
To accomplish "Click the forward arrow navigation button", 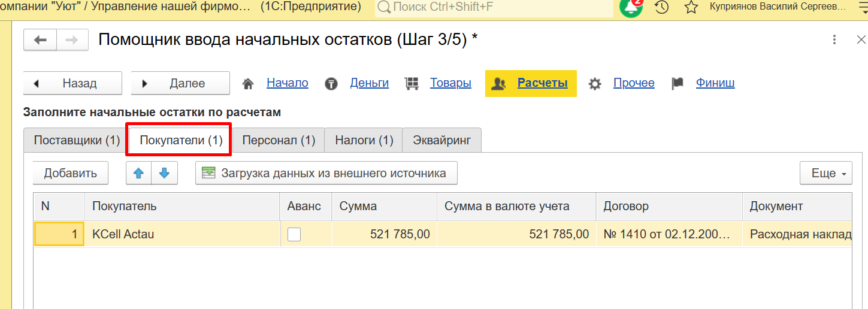I will [71, 40].
